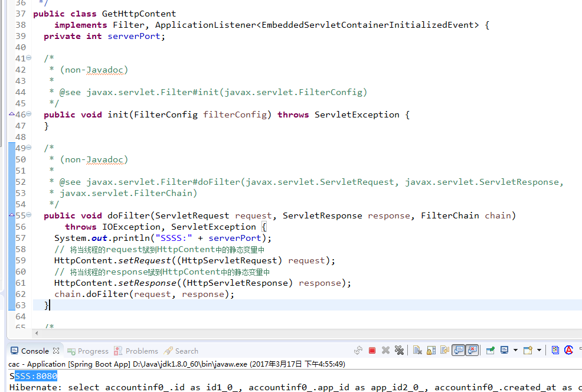Click setRequest method call on line 59

click(x=144, y=260)
